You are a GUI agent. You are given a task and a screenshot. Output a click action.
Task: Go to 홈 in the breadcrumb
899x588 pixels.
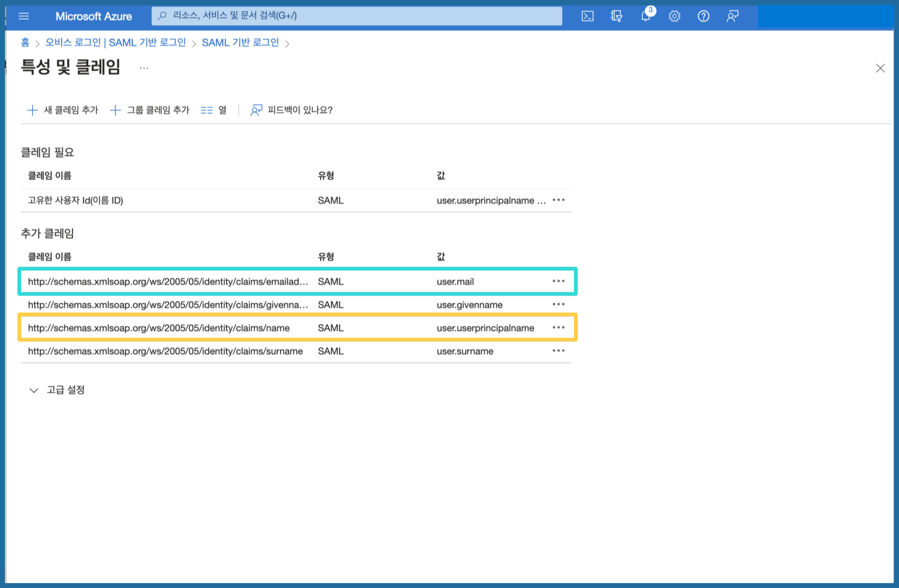pyautogui.click(x=25, y=42)
